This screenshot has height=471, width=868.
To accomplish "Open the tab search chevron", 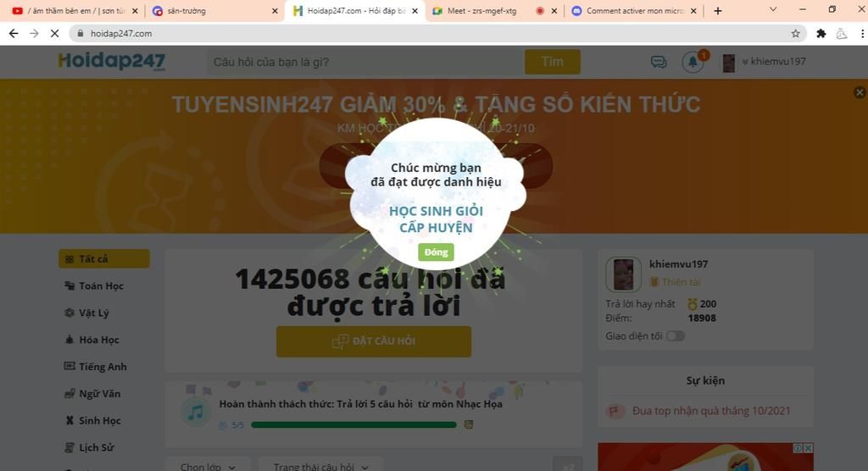I will (773, 9).
